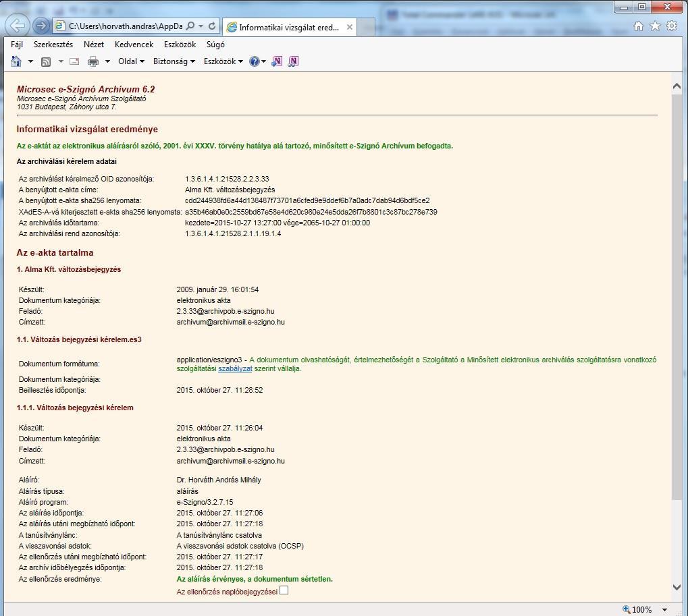Expand the Help dropdown arrow

pyautogui.click(x=263, y=61)
